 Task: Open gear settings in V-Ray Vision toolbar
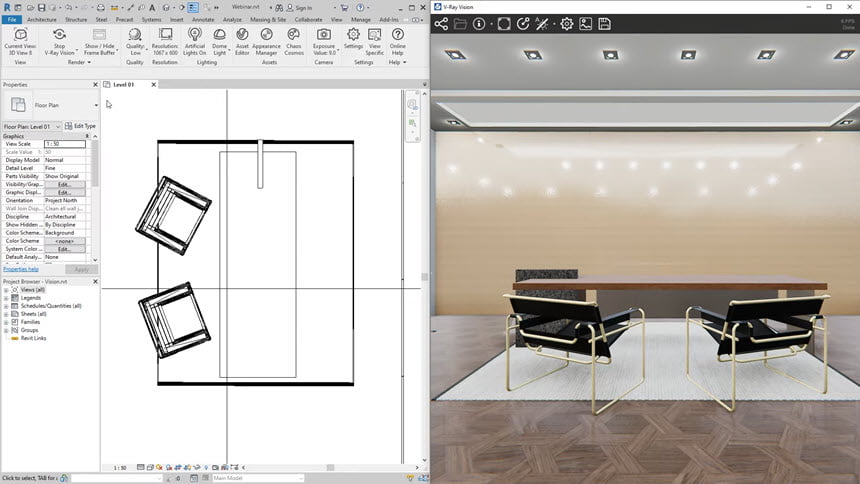click(567, 24)
